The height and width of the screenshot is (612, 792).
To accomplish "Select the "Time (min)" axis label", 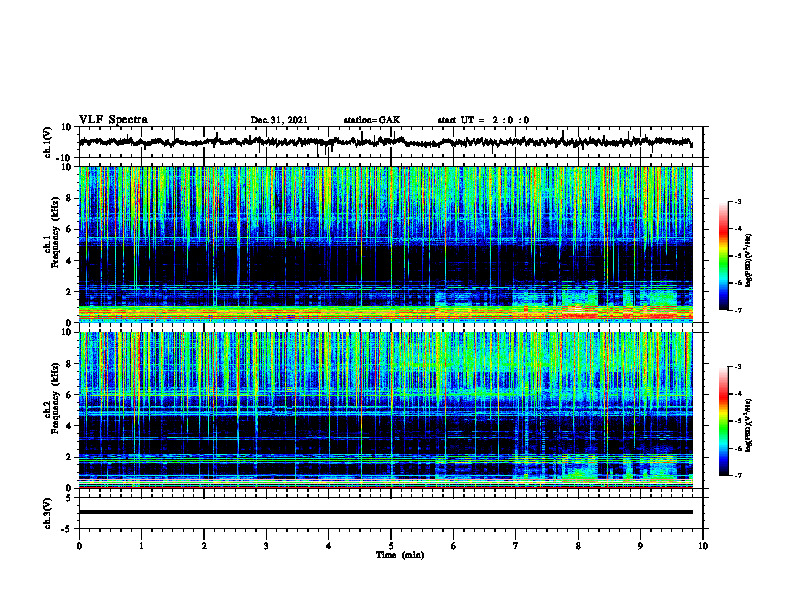I will click(400, 555).
